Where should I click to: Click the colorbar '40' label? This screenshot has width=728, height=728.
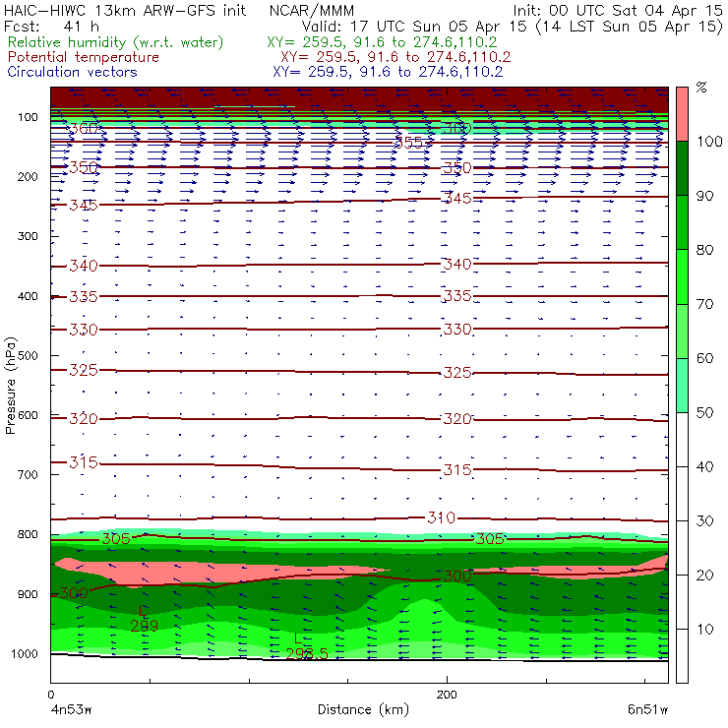coord(705,467)
